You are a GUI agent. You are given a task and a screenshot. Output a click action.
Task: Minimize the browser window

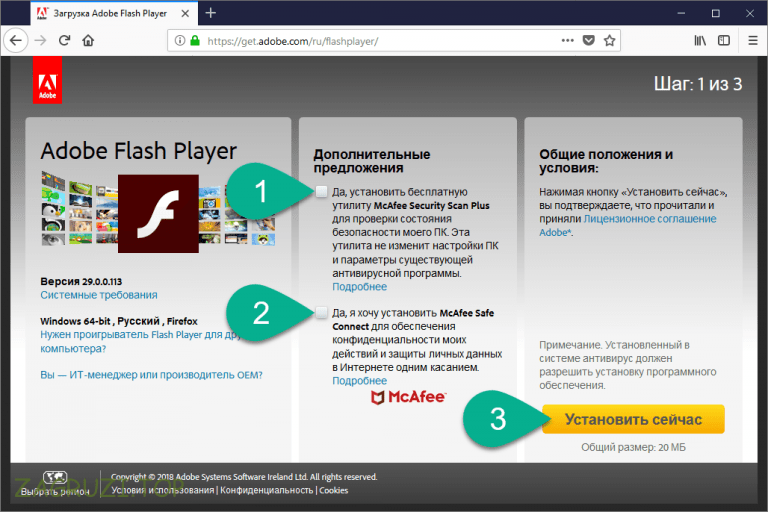click(x=681, y=13)
